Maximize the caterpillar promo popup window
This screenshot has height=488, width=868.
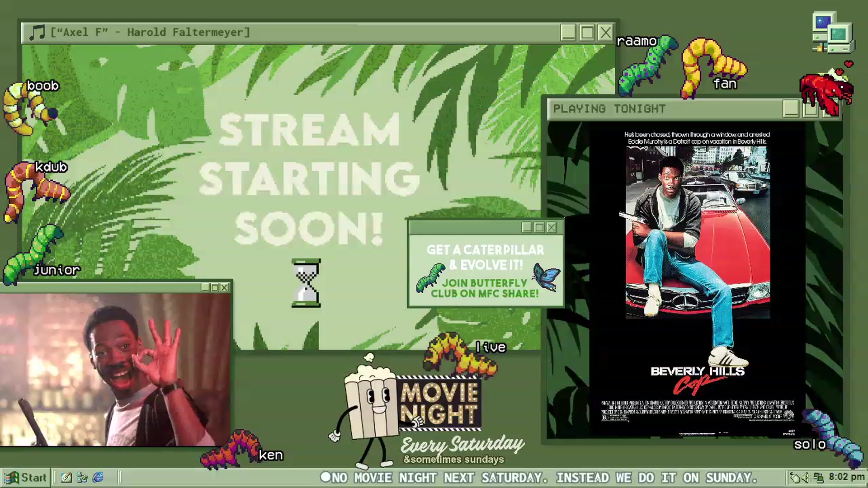pos(539,227)
